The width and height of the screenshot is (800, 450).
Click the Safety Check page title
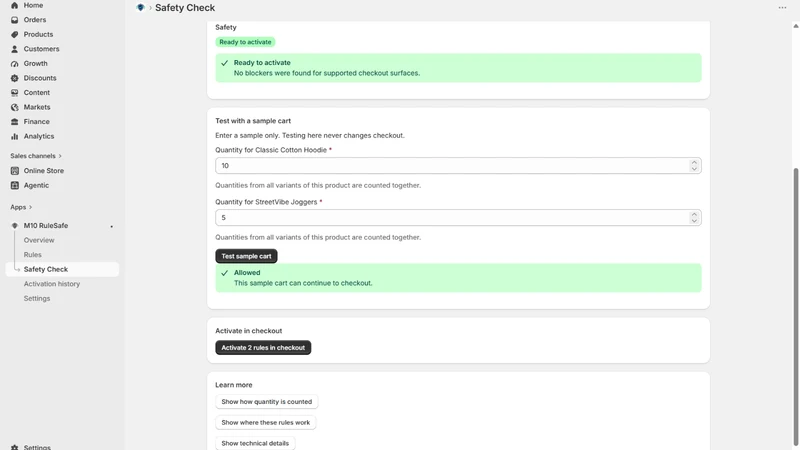pyautogui.click(x=185, y=8)
